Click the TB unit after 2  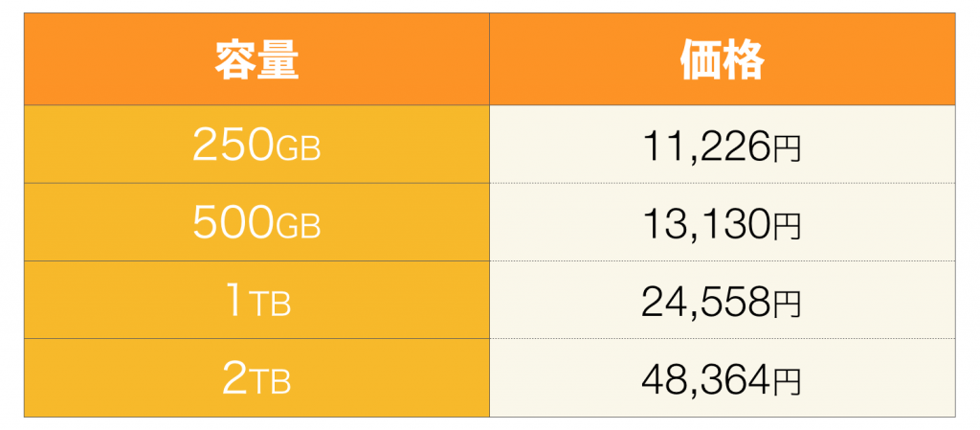click(269, 382)
